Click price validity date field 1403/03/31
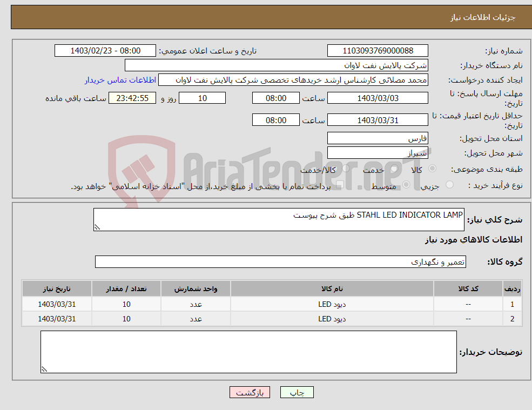 tap(378, 120)
